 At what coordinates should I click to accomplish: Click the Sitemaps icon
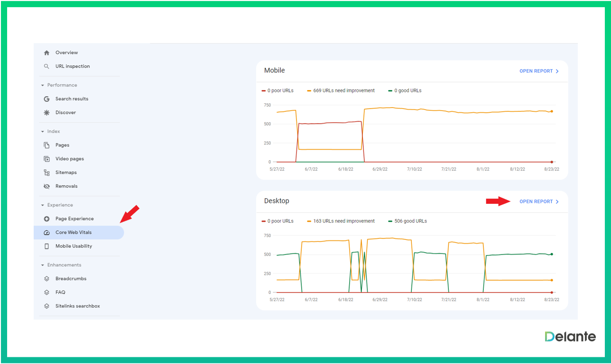tap(46, 173)
